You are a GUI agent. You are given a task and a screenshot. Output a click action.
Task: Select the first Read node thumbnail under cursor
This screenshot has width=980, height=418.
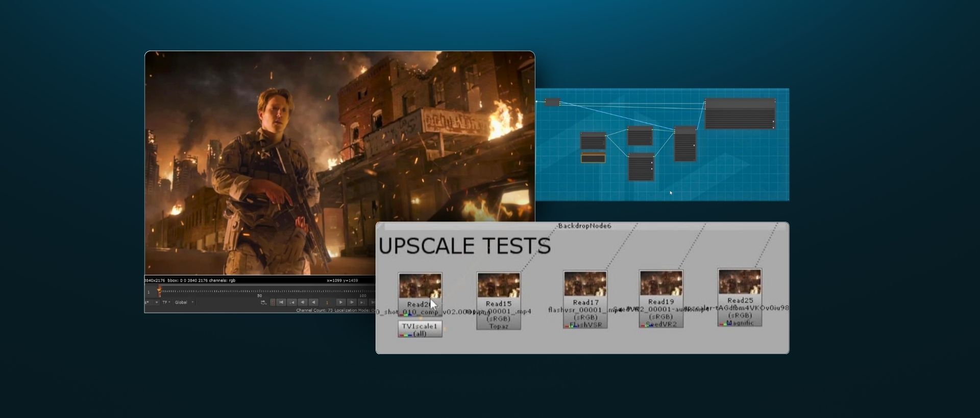click(420, 286)
